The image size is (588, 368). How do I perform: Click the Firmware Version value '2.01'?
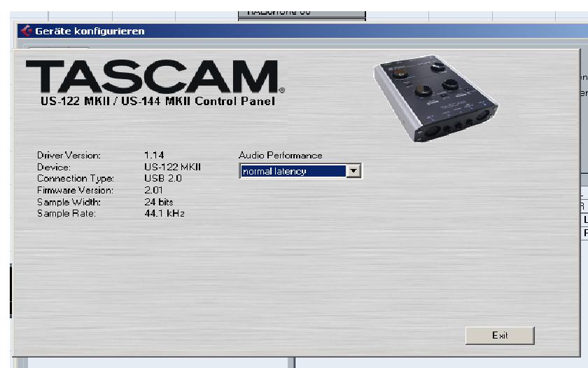(154, 190)
